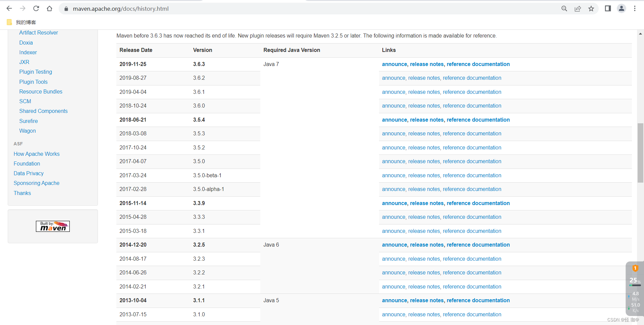Open the Shared Components sidebar link

[43, 111]
